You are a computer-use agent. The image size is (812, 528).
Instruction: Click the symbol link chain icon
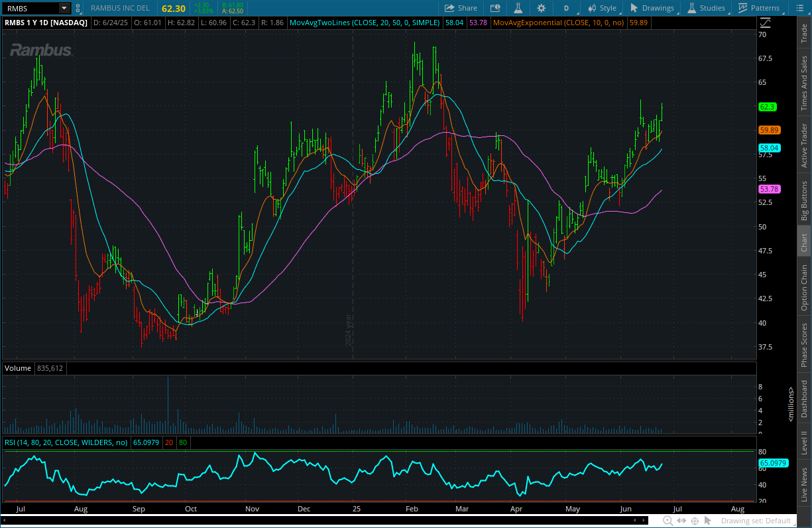pos(78,8)
